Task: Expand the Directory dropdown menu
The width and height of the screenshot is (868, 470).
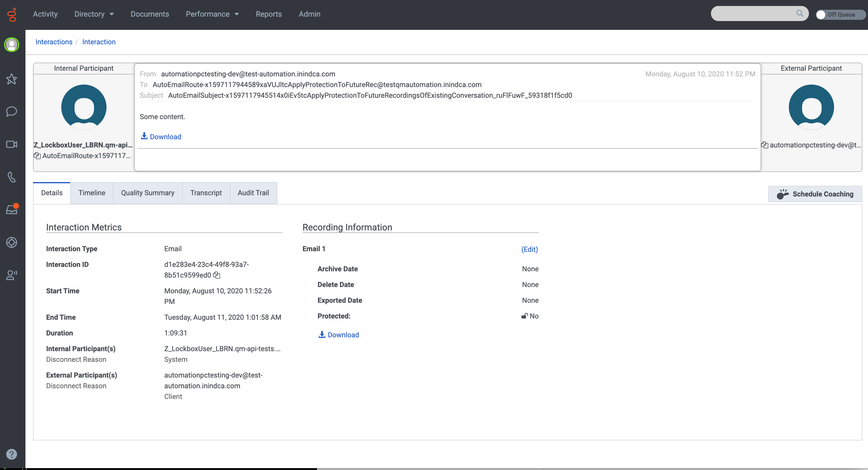Action: (94, 14)
